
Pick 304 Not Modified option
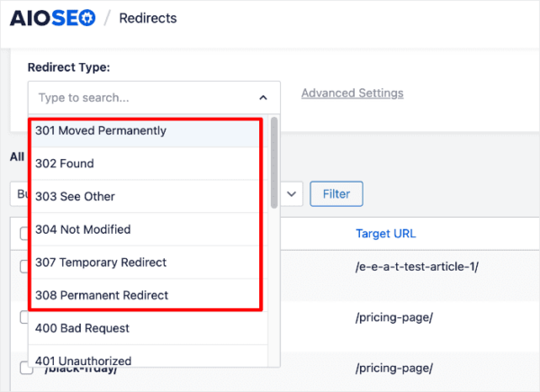[83, 229]
